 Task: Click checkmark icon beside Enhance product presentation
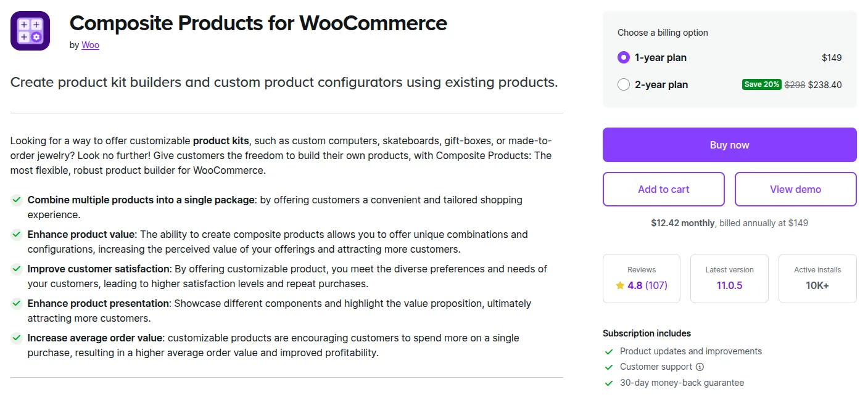[x=17, y=304]
